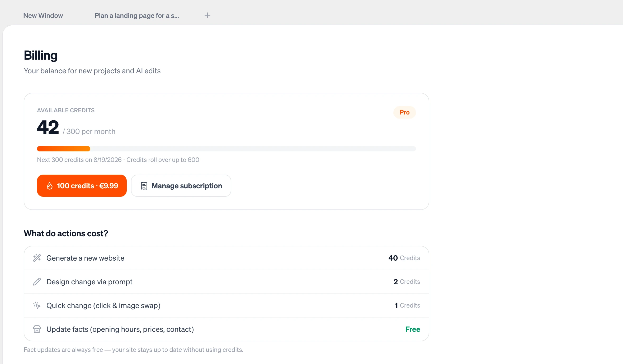
Task: Click the cursor-click icon for Quick change
Action: 37,305
